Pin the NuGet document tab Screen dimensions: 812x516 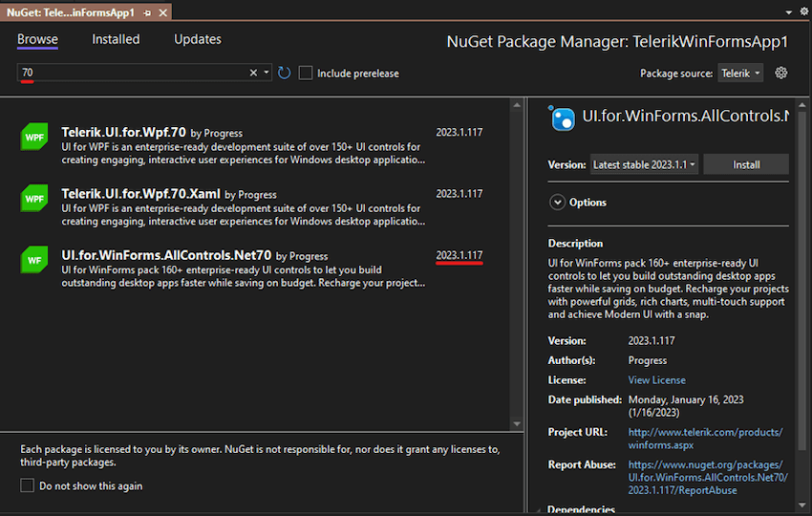coord(147,13)
